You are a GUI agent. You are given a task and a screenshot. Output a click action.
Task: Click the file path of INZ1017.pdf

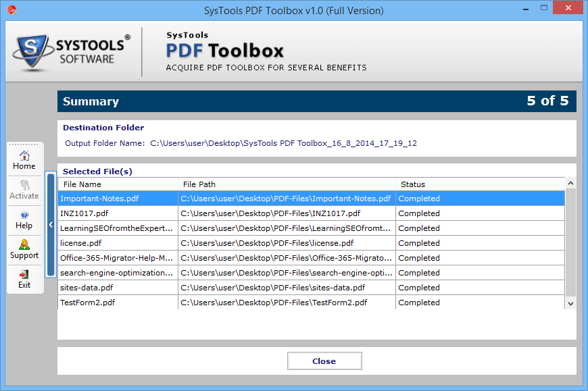click(x=270, y=213)
